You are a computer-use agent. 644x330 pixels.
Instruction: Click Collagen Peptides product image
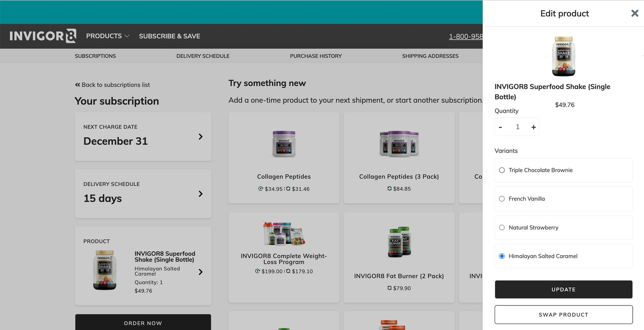pos(284,144)
